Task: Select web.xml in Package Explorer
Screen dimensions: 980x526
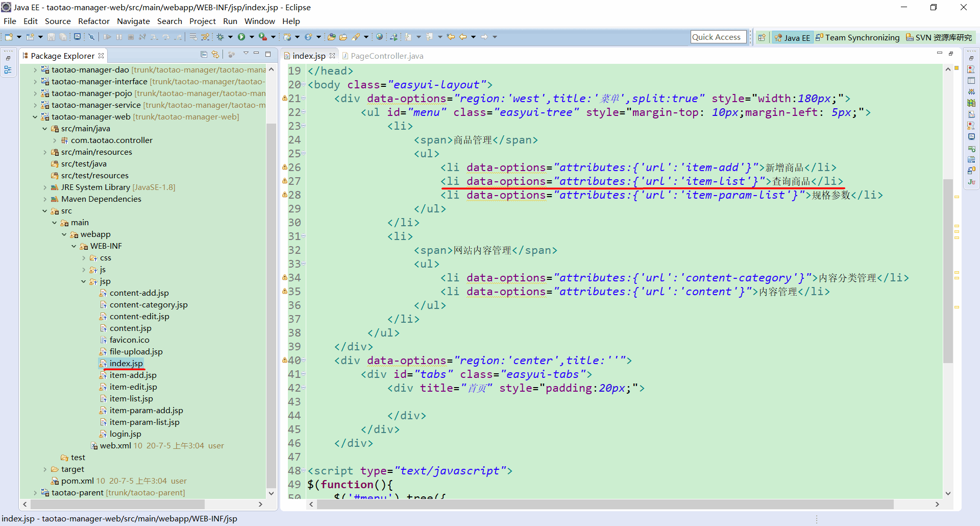Action: point(115,446)
